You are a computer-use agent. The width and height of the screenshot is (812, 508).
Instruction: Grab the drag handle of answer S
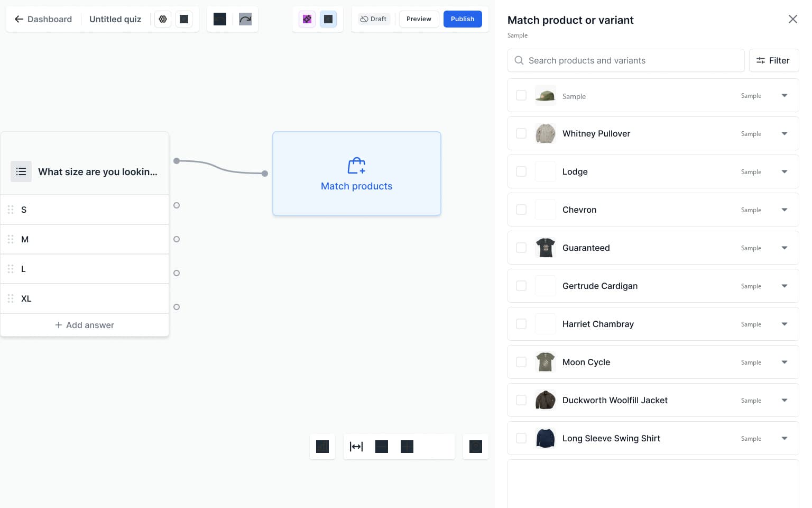[x=11, y=210]
